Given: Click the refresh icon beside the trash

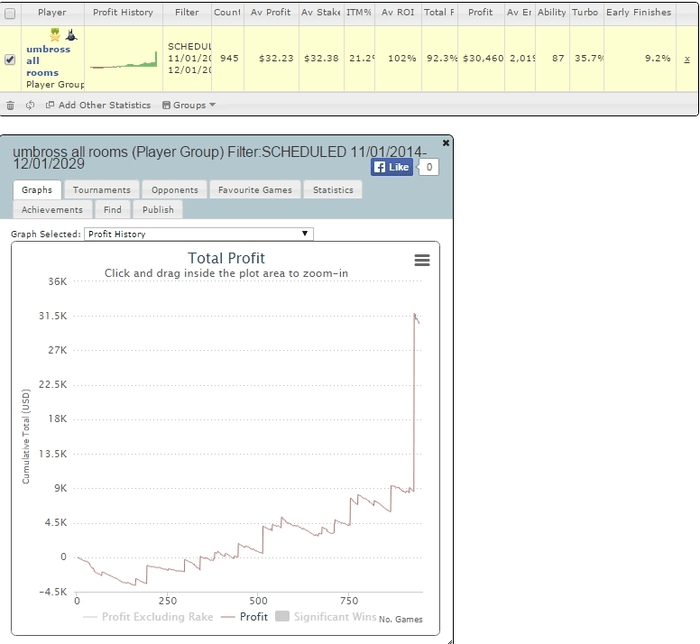Looking at the screenshot, I should [30, 105].
